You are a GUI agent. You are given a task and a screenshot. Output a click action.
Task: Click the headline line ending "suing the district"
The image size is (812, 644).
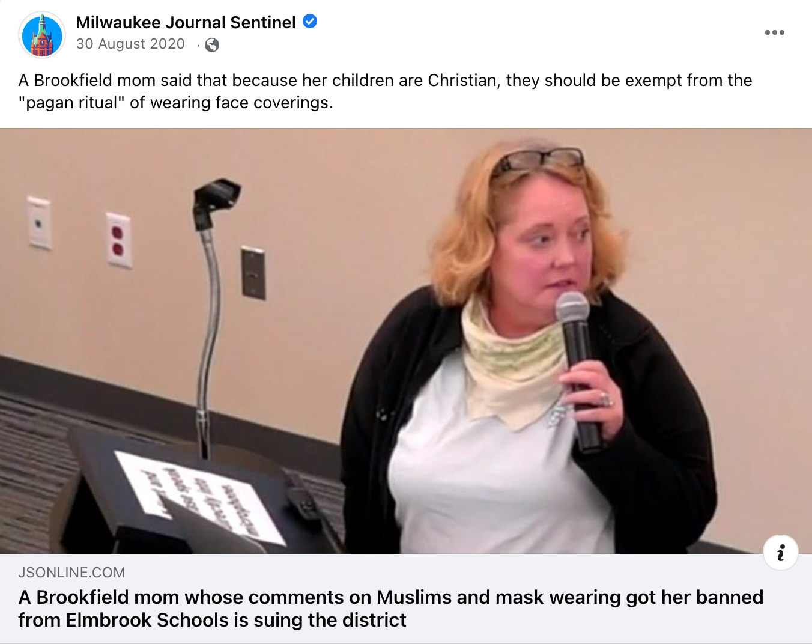[x=212, y=620]
